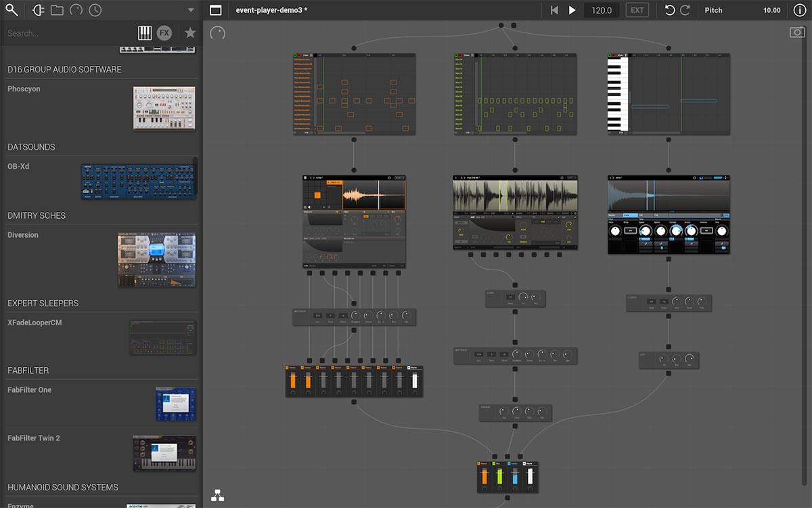The width and height of the screenshot is (812, 508).
Task: Click the D16 GROUP AUDIO SOFTWARE header
Action: pos(64,69)
